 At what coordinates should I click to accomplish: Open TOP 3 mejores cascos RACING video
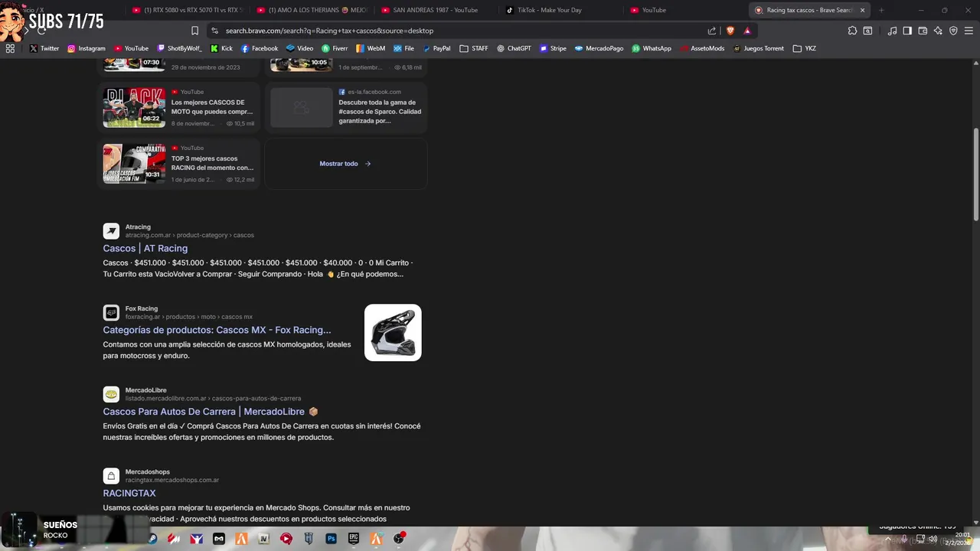click(212, 163)
